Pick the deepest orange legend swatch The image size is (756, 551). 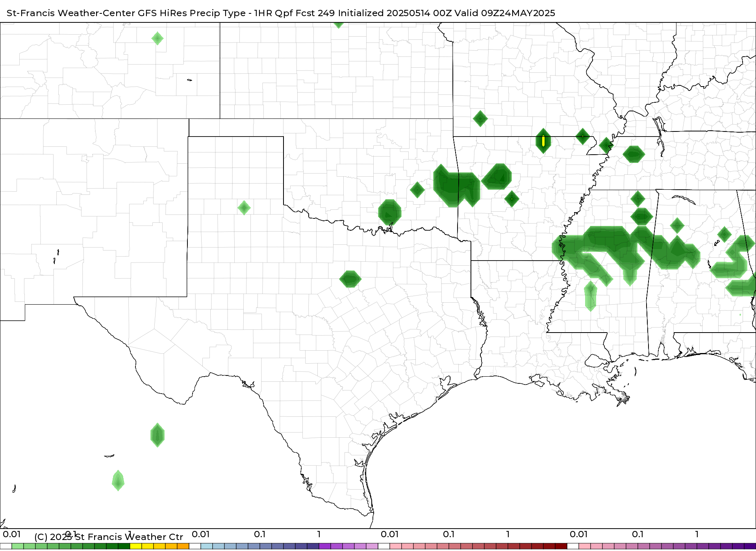pos(183,546)
